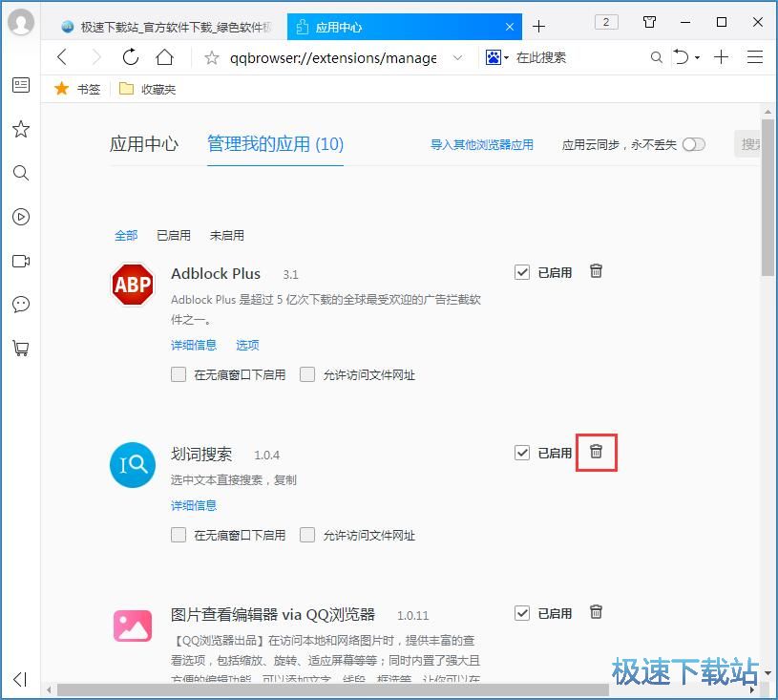The image size is (778, 700).
Task: Open the search icon in the sidebar
Action: click(x=21, y=173)
